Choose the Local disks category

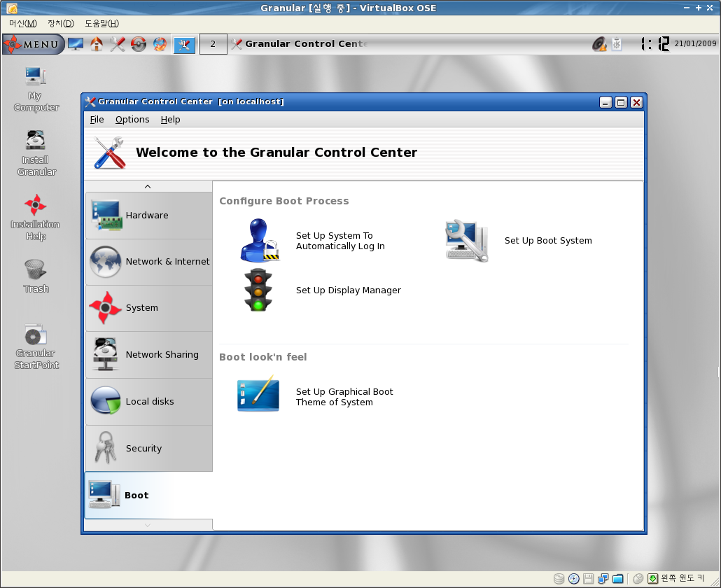click(149, 401)
